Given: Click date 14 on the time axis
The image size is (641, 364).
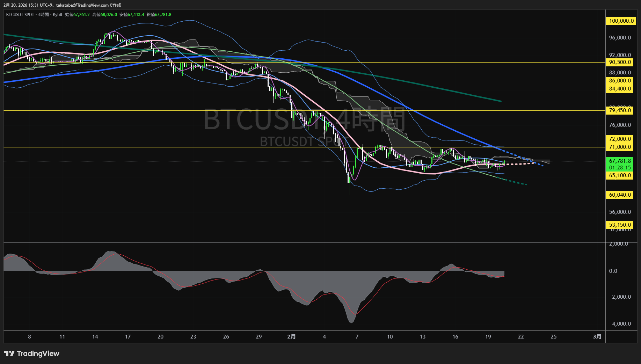Looking at the screenshot, I should [95, 337].
